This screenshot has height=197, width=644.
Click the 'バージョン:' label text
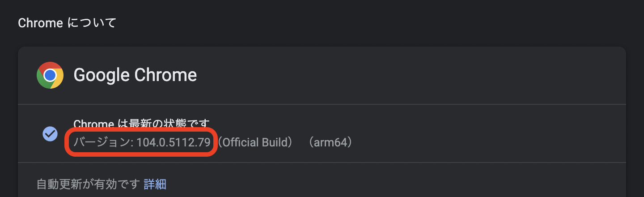pyautogui.click(x=103, y=143)
